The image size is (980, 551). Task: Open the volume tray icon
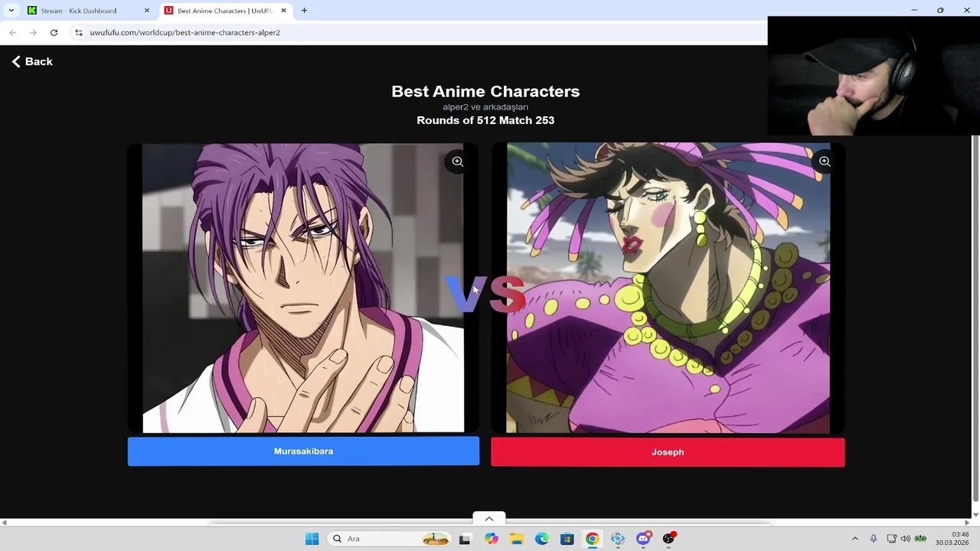pos(906,539)
